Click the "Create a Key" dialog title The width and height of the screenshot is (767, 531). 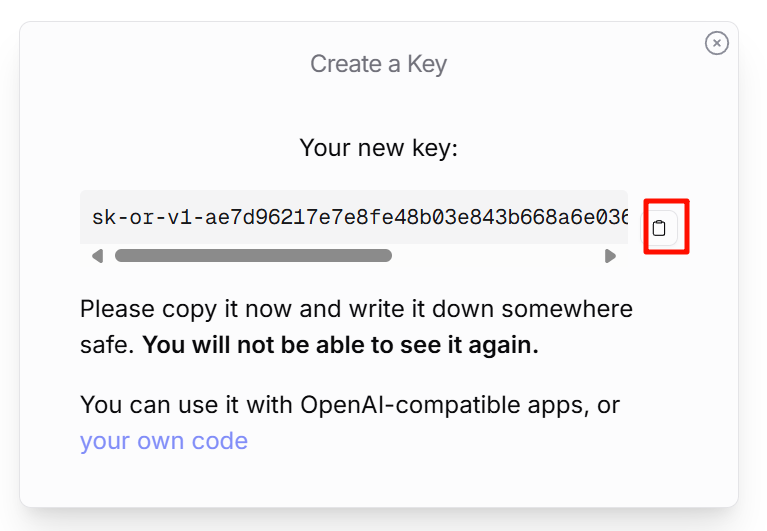[x=378, y=64]
